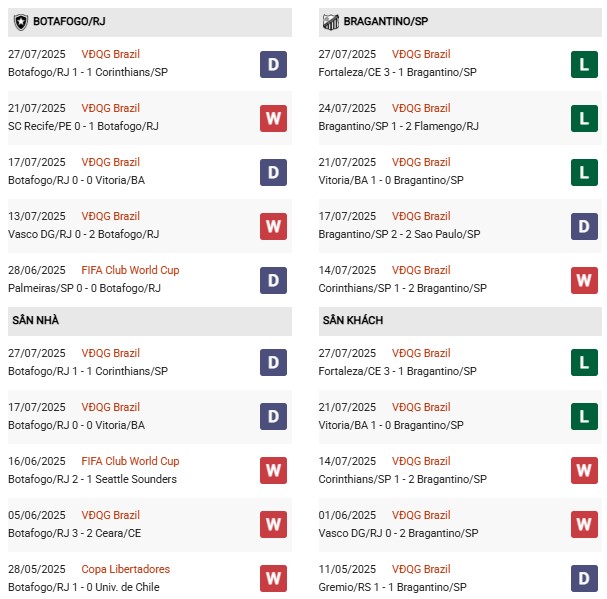Click the W badge for Botafogo vs Seattle Sounders

pyautogui.click(x=273, y=471)
